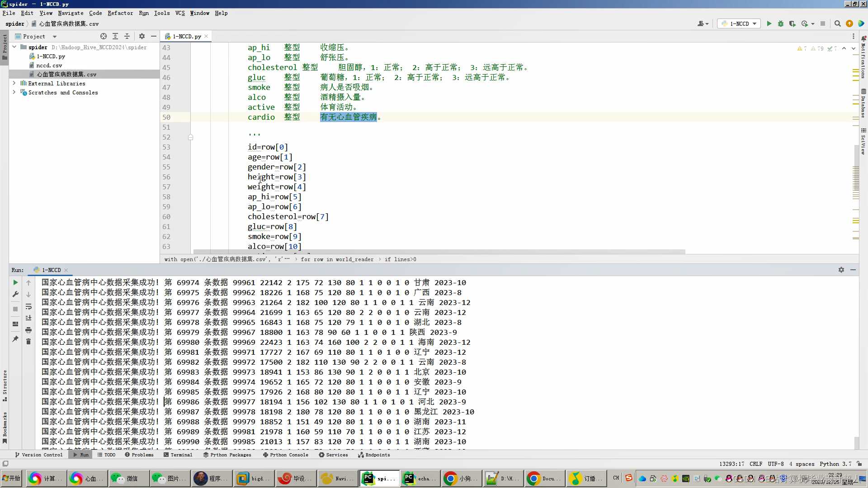Viewport: 868px width, 488px height.
Task: Run 1-NCCD with top toolbar play button
Action: point(769,23)
